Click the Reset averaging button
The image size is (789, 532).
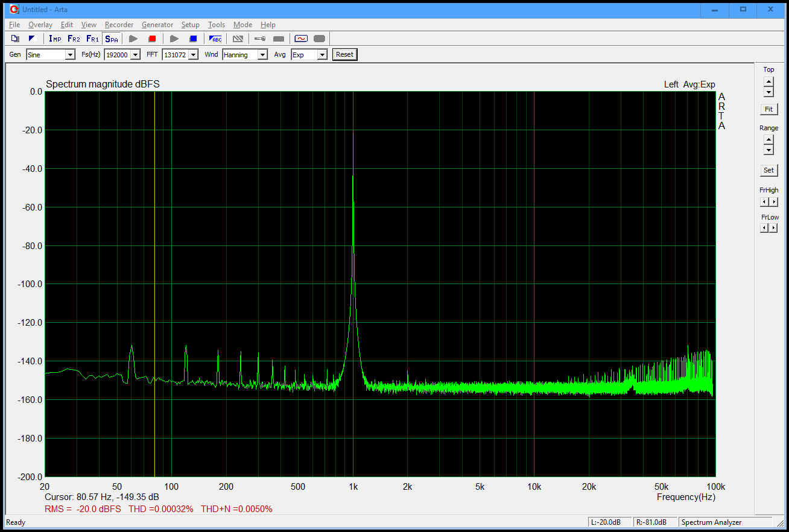pyautogui.click(x=344, y=54)
